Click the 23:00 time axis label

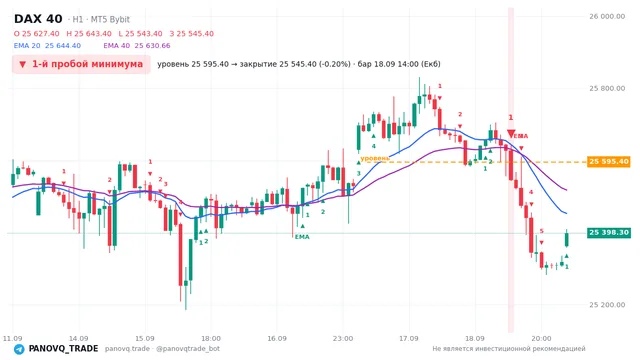coord(343,338)
